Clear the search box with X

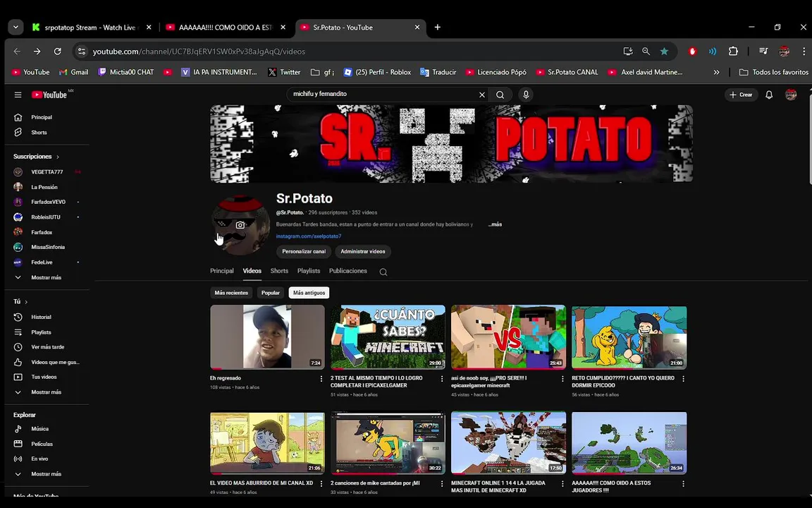482,95
